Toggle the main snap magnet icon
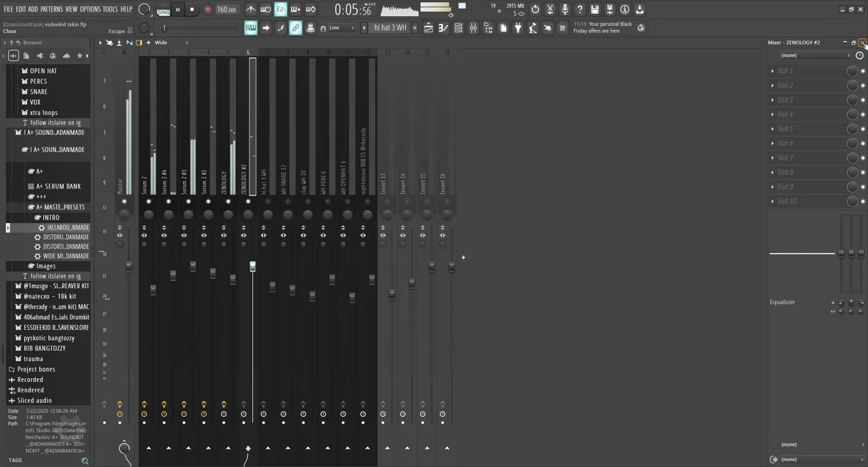Image resolution: width=868 pixels, height=467 pixels. (323, 29)
